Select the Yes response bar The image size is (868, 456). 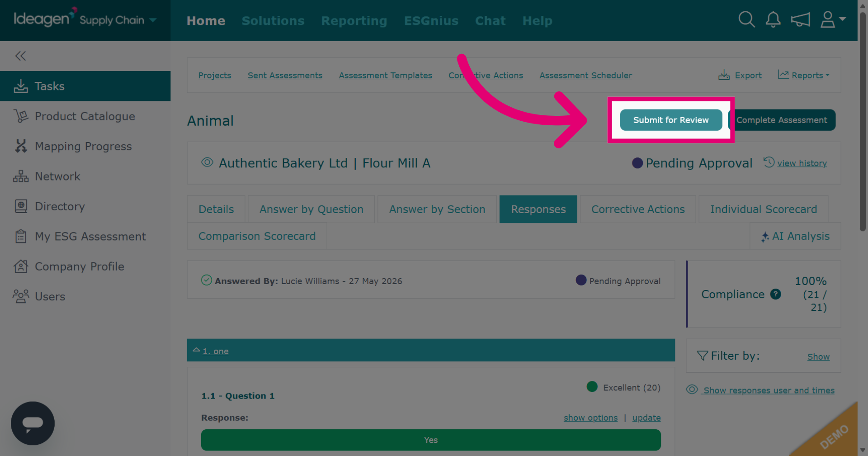click(431, 440)
